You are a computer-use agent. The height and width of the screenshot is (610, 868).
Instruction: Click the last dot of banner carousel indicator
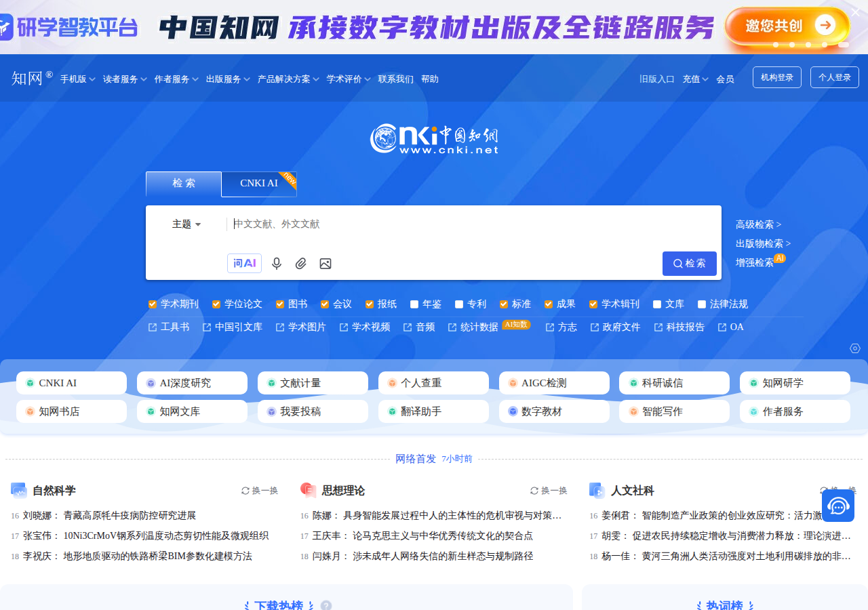844,45
